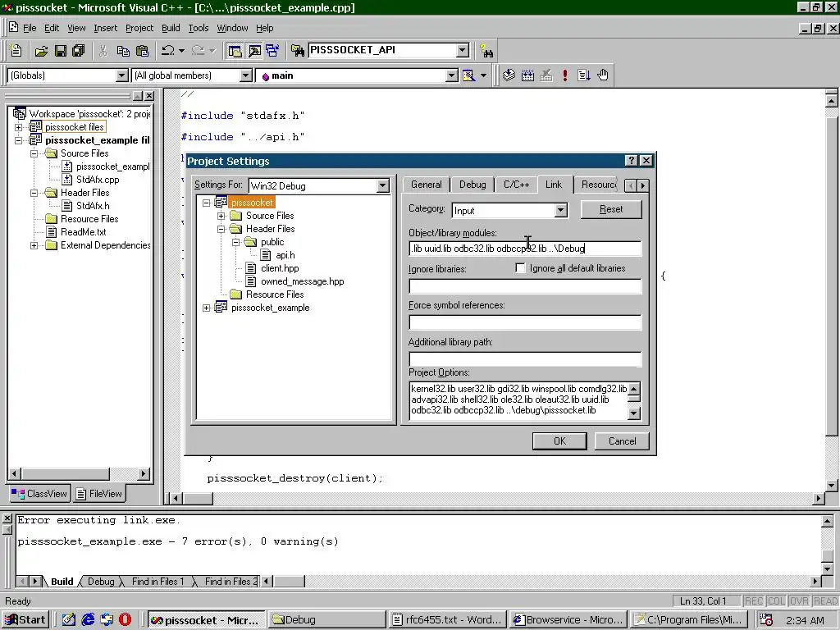Expand External Dependencies in workspace tree
Viewport: 840px width, 630px height.
click(x=34, y=245)
